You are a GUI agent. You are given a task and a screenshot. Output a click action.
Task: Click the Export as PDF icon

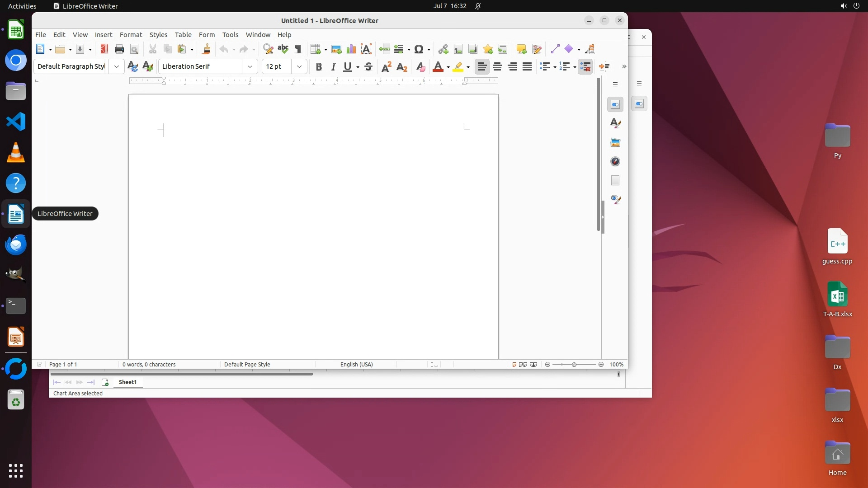(104, 49)
